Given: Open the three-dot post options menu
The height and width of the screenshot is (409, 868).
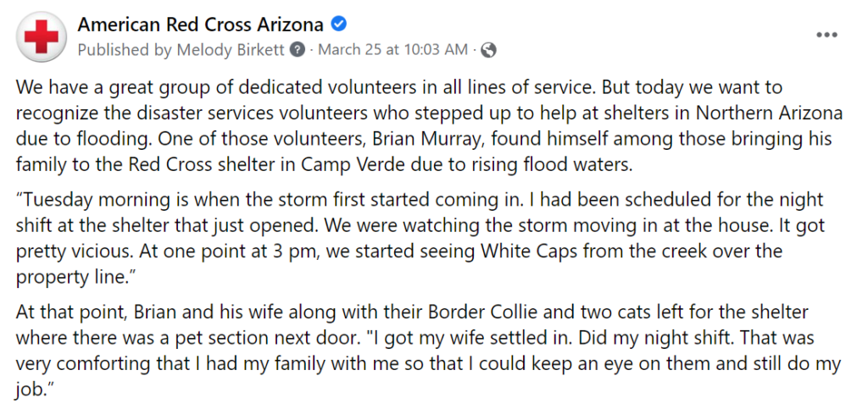Looking at the screenshot, I should [x=827, y=35].
